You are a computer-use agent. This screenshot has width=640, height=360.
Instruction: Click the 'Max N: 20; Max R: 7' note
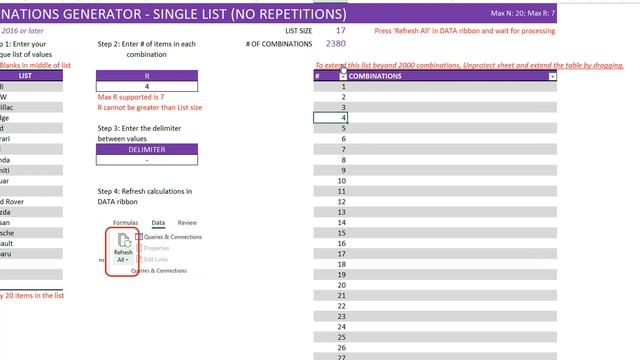coord(522,13)
